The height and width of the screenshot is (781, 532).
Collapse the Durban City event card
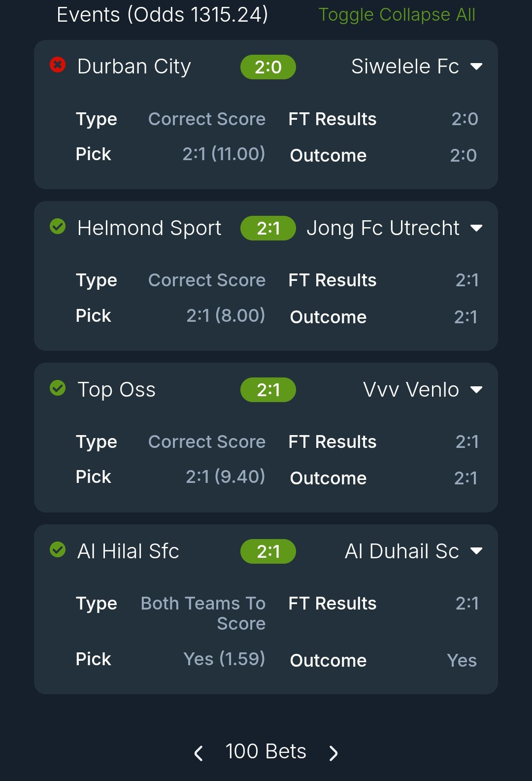click(476, 67)
